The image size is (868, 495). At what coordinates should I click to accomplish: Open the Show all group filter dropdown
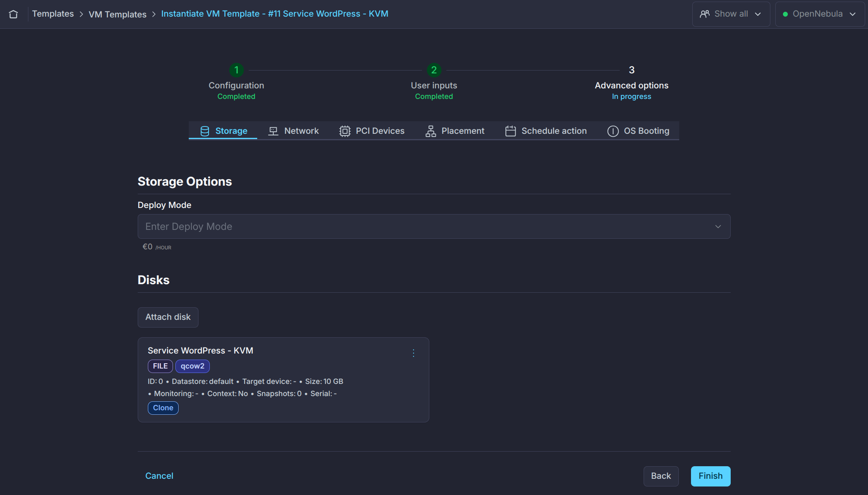coord(731,14)
